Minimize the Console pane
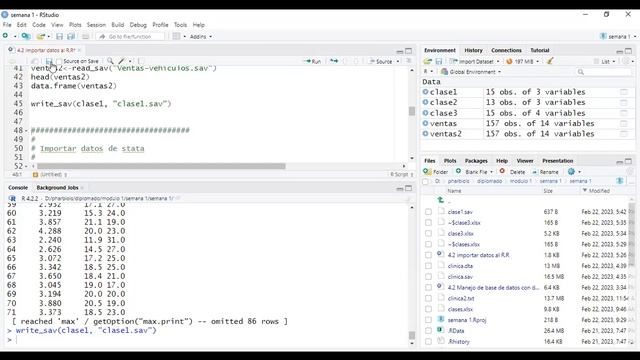Screen dimensions: 640x360 click(400, 189)
